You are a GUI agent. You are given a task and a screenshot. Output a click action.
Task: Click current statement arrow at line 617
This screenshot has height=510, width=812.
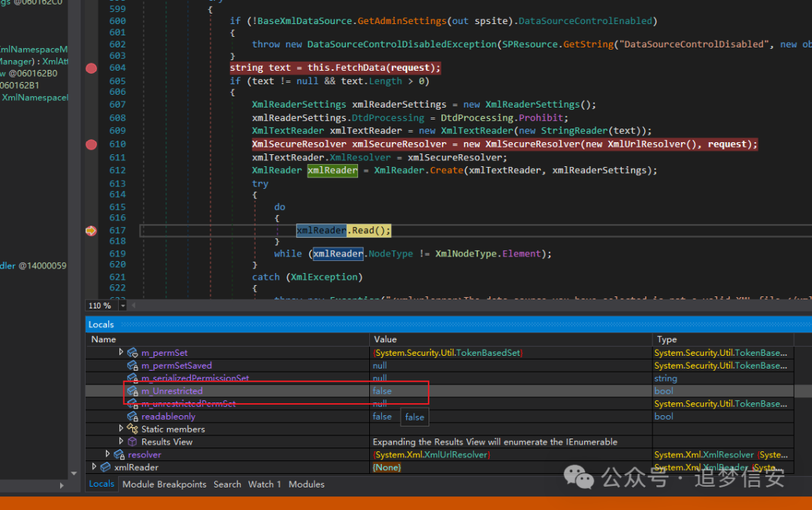click(x=91, y=231)
